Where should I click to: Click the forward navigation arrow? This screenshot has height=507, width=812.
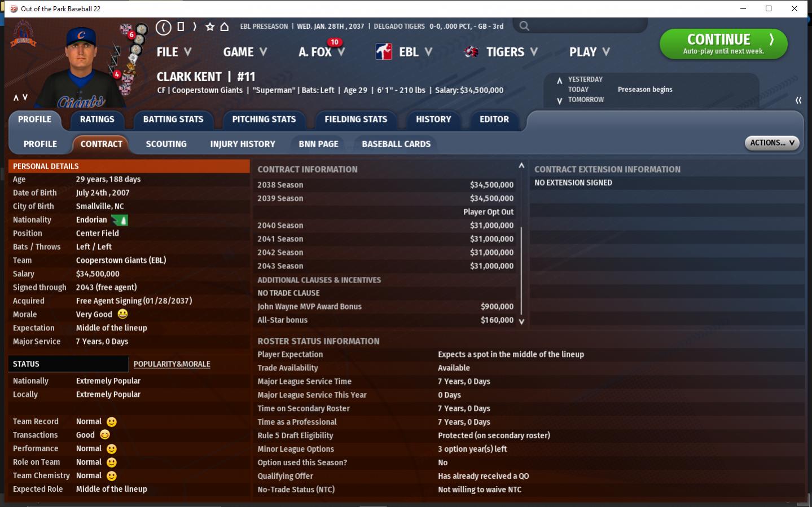click(x=195, y=27)
